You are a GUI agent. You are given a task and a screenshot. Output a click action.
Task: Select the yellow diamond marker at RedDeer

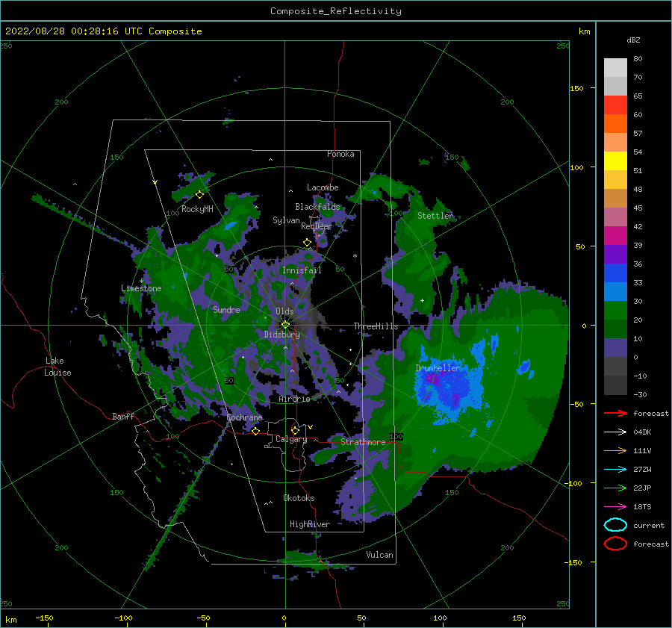(308, 243)
